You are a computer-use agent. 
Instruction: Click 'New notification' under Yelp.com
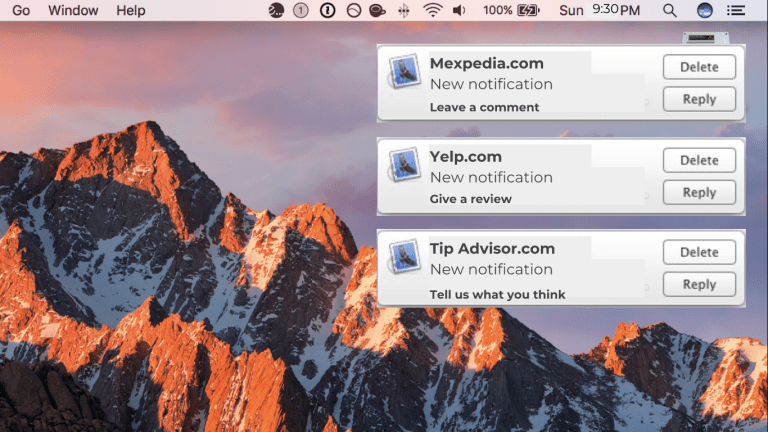pos(491,177)
